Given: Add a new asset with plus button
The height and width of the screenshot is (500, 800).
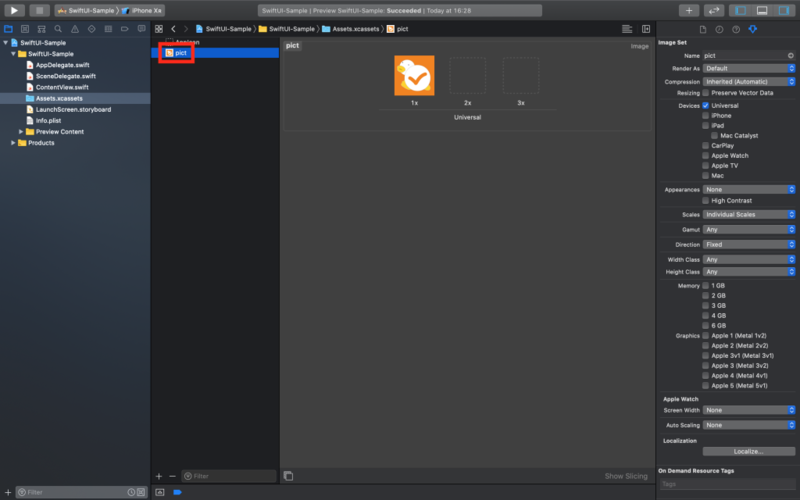Looking at the screenshot, I should (159, 476).
